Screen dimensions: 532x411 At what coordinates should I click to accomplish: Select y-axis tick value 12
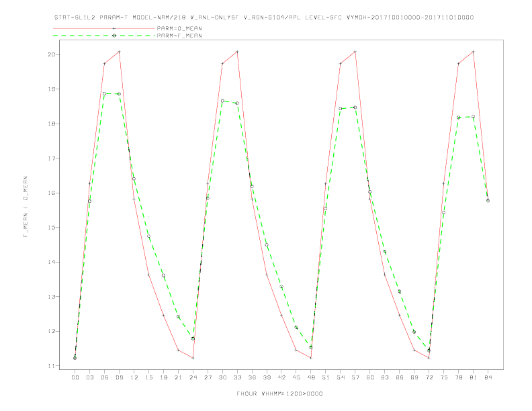52,331
